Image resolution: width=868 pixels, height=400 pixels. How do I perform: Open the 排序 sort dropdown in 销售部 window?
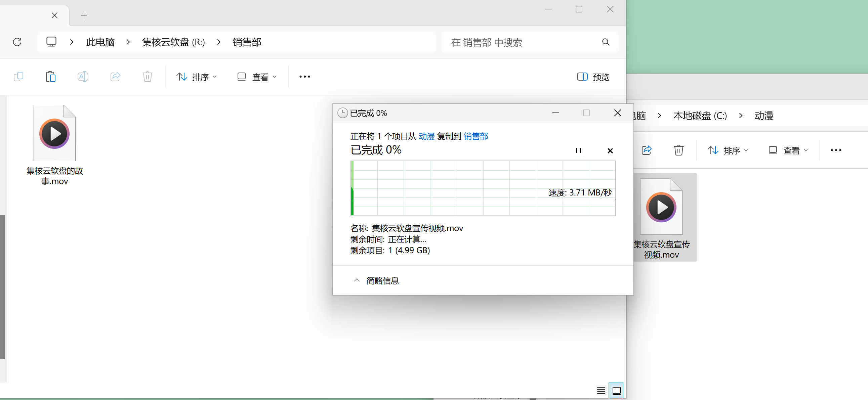[x=197, y=77]
